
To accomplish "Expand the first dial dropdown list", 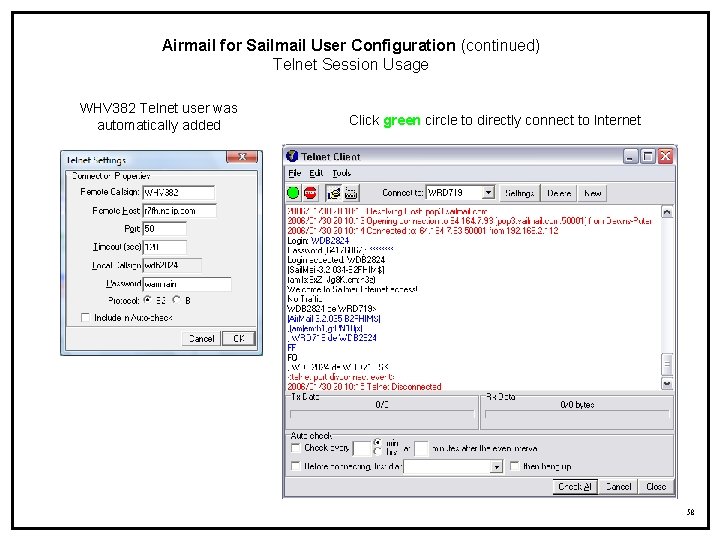I will pos(496,467).
